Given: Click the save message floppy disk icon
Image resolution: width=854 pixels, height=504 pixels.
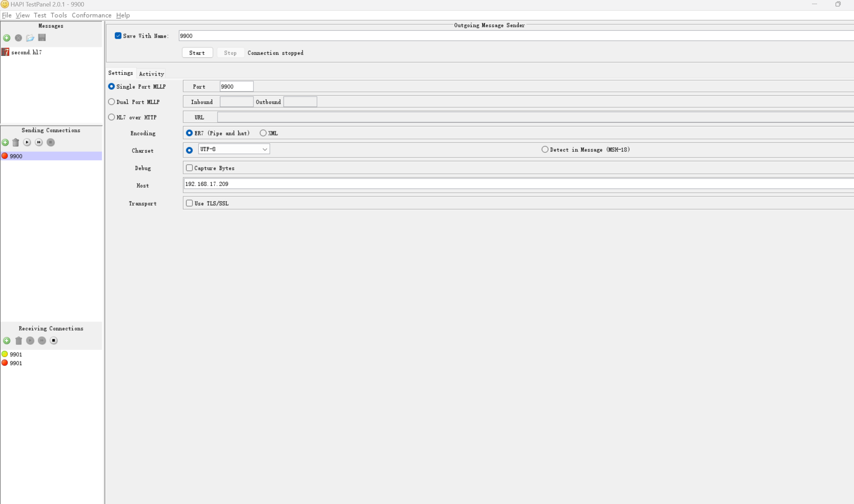Looking at the screenshot, I should 42,38.
